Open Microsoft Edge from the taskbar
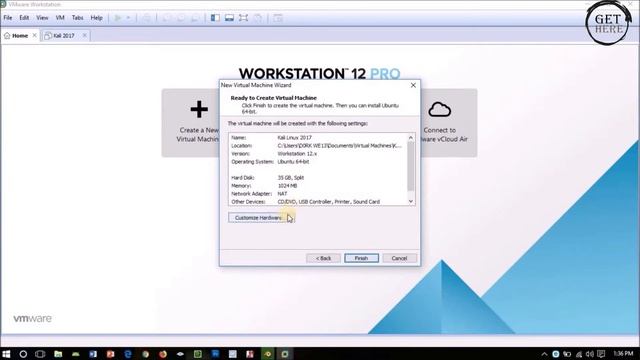This screenshot has width=640, height=360. tap(128, 354)
